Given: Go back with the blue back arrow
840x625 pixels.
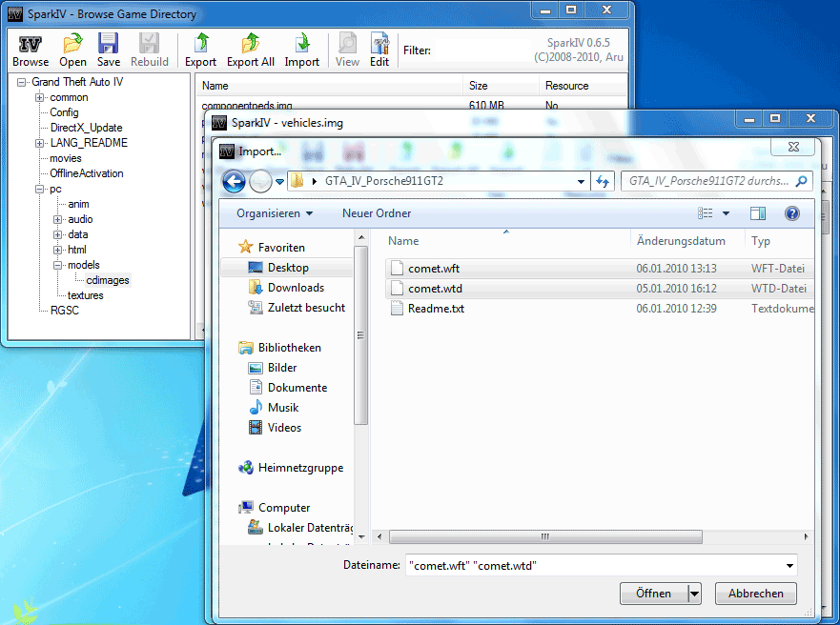Looking at the screenshot, I should (x=235, y=181).
